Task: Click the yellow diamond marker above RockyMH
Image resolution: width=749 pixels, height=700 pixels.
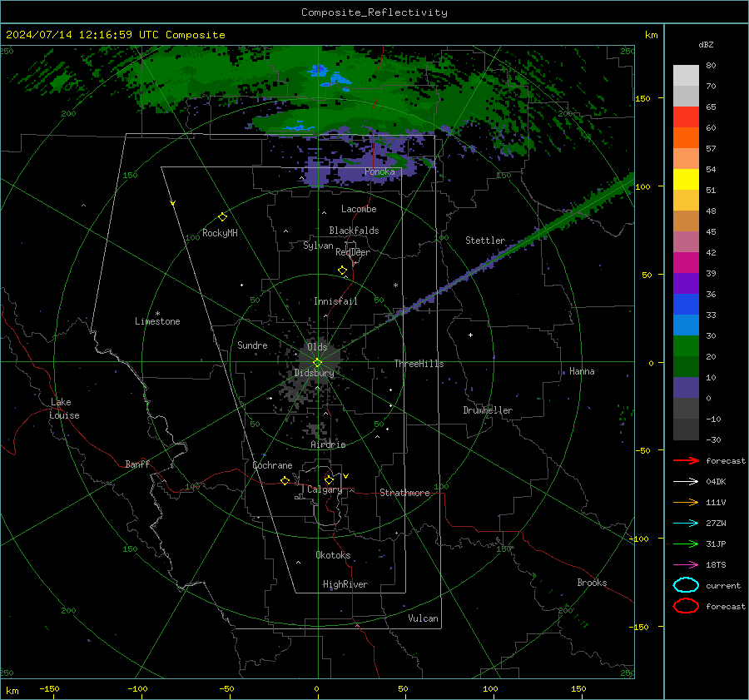Action: click(222, 217)
